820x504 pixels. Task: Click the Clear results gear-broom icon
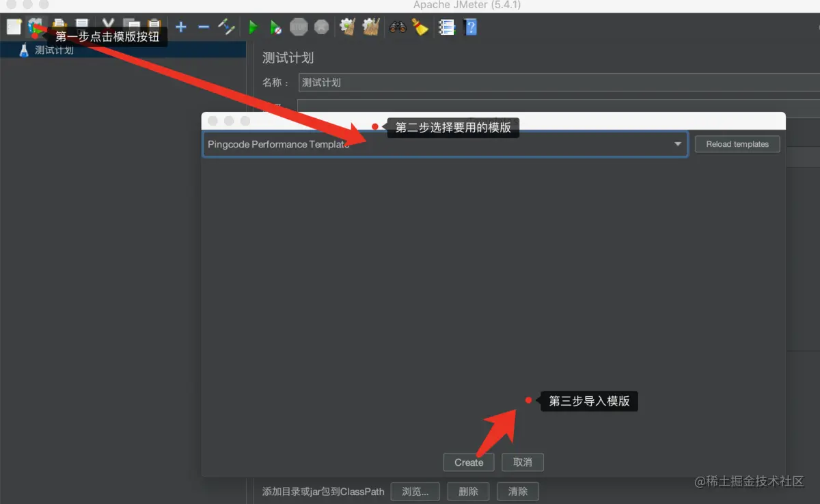pyautogui.click(x=348, y=27)
